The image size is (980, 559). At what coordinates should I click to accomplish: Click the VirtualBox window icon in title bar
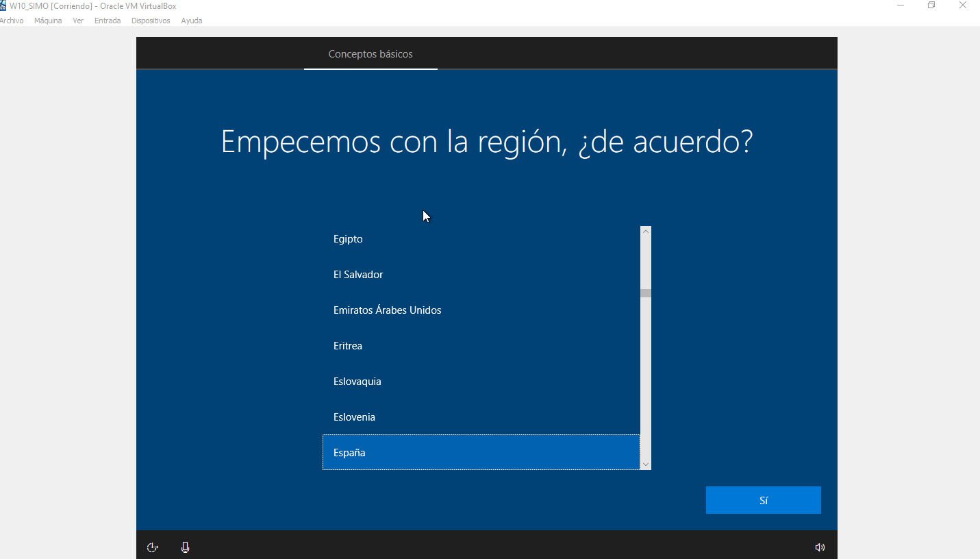3,6
